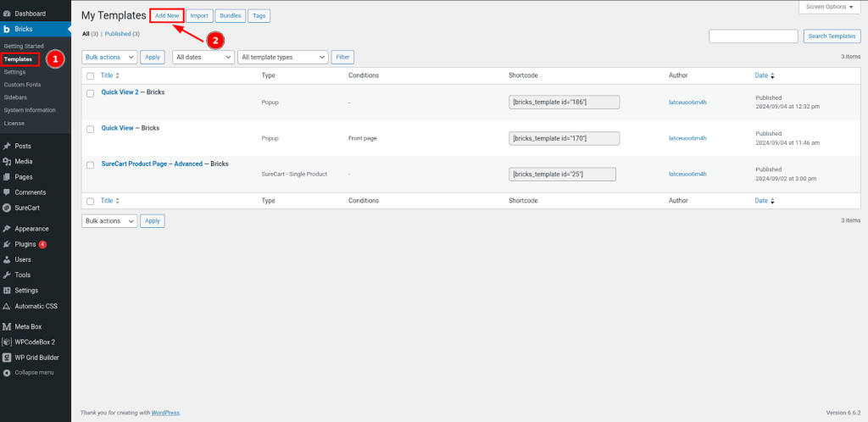Screen dimensions: 868x422
Task: Toggle the select-all checkbox in table header
Action: pyautogui.click(x=91, y=75)
